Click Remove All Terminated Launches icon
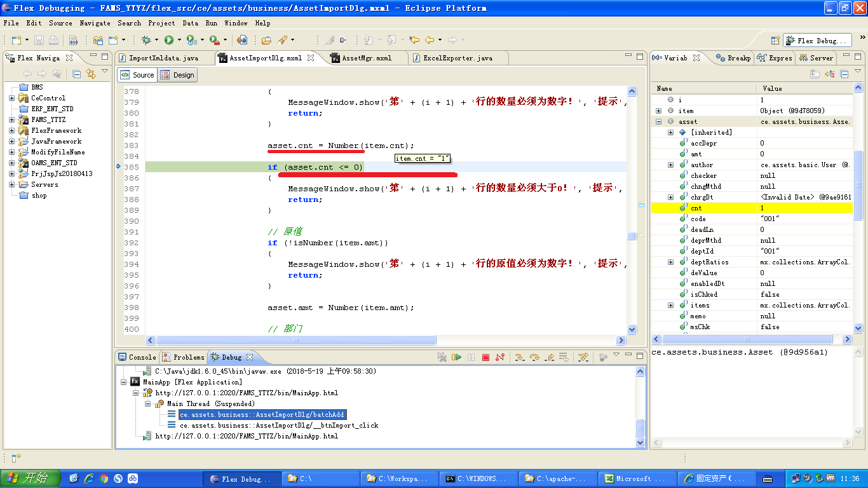Viewport: 868px width, 488px height. coord(442,357)
